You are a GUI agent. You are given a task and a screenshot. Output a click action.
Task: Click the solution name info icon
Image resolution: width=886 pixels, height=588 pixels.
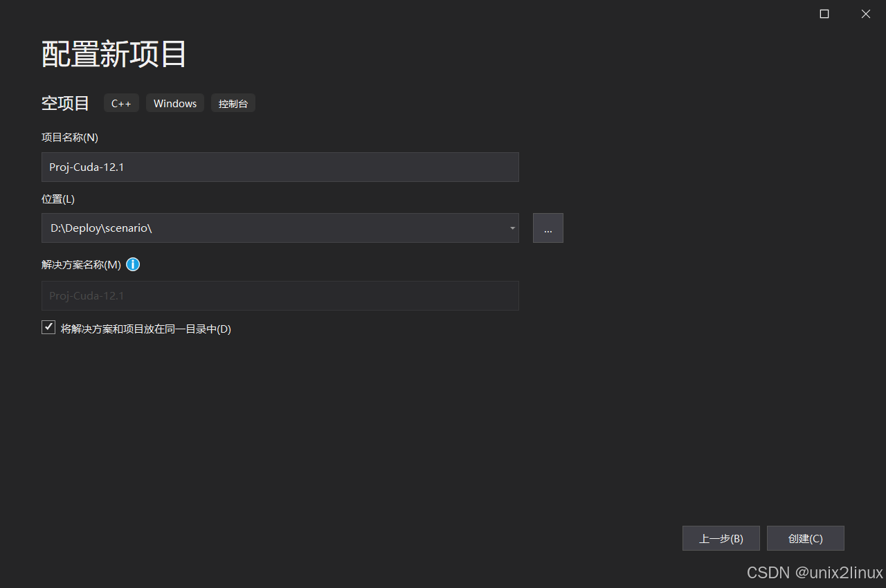click(133, 264)
